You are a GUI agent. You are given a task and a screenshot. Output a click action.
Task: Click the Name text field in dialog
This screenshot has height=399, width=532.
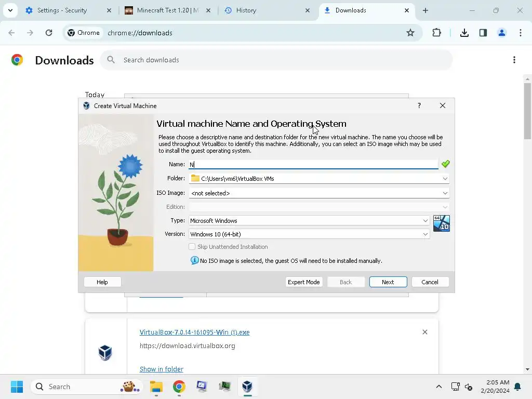(313, 165)
